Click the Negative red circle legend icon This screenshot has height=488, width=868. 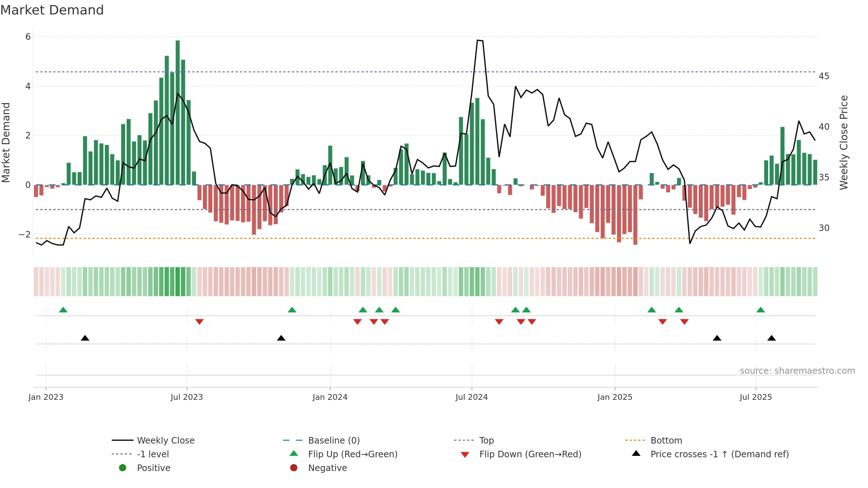tap(294, 468)
